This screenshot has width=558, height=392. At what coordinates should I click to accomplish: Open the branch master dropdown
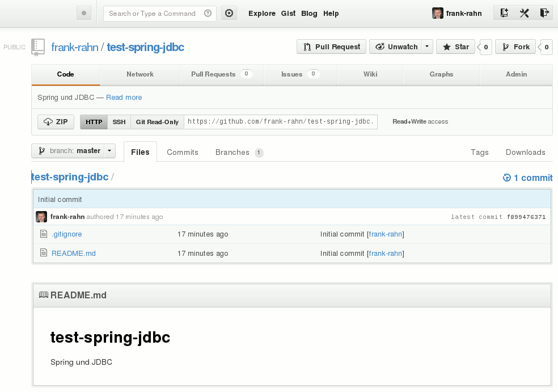click(74, 151)
